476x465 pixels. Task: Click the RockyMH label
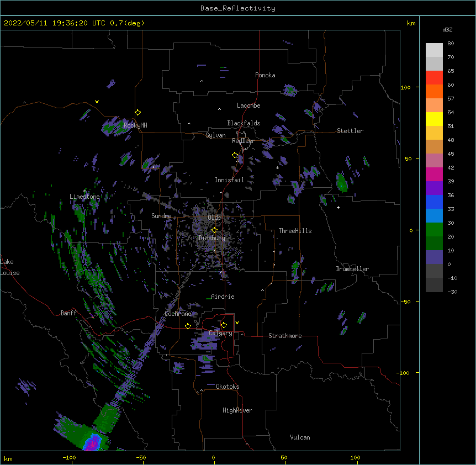click(135, 125)
